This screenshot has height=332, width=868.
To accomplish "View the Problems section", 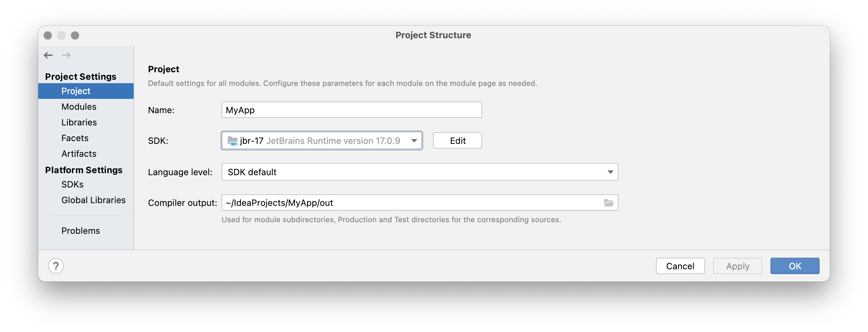I will click(x=80, y=230).
